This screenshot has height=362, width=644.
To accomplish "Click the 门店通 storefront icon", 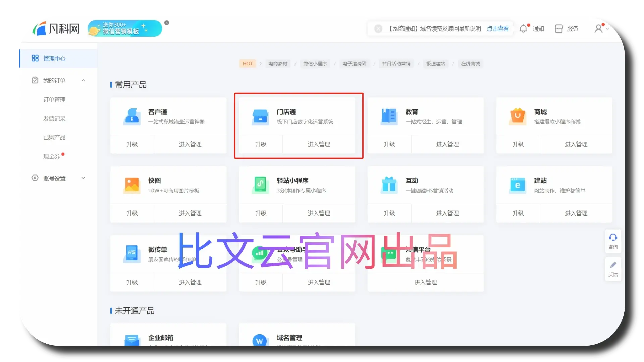I will [x=260, y=117].
